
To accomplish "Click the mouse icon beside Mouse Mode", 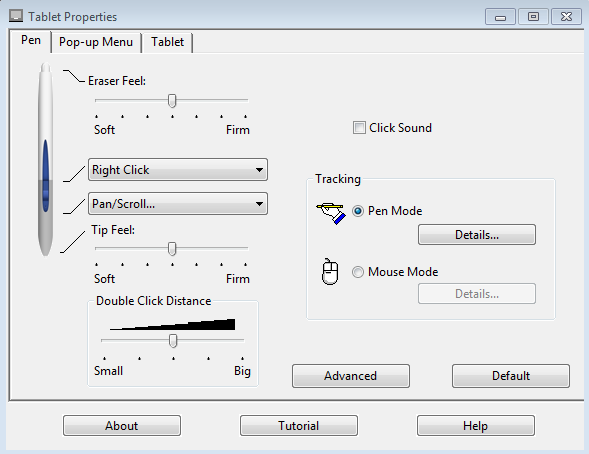I will coord(330,271).
